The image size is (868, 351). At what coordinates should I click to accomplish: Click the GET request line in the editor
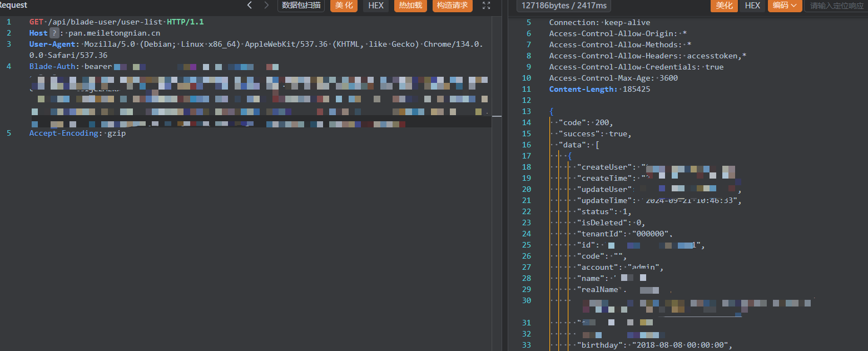[x=116, y=22]
